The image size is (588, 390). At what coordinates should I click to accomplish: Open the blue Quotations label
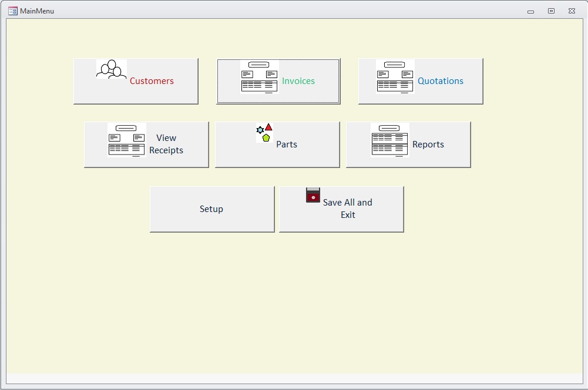pyautogui.click(x=441, y=81)
